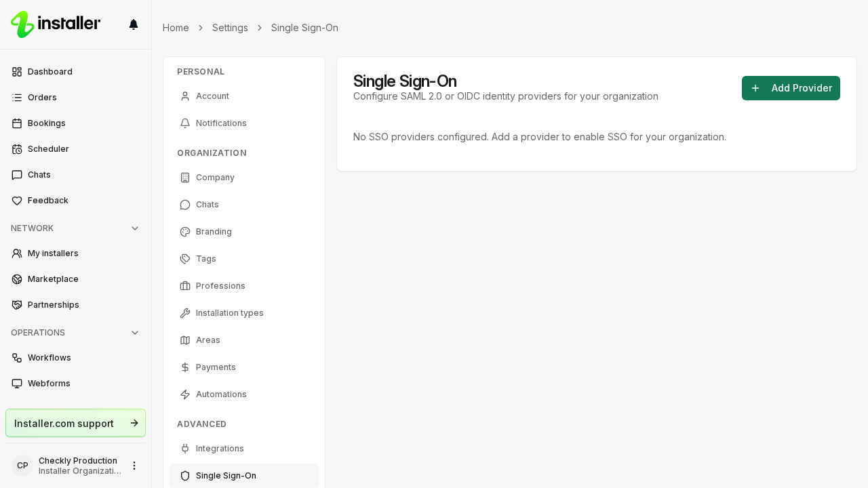This screenshot has width=868, height=488.
Task: Select Single Sign-On in settings menu
Action: point(244,476)
